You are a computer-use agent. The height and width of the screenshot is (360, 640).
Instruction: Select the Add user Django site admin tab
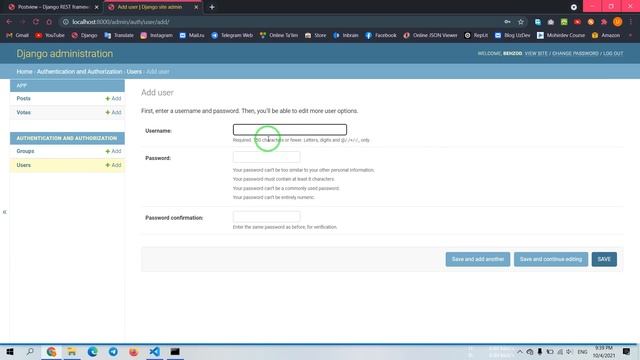coord(149,7)
